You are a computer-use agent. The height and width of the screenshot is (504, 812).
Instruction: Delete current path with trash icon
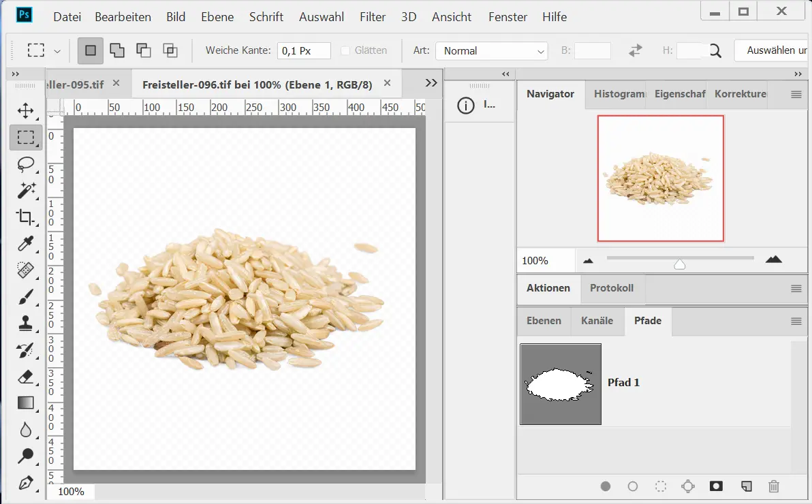(773, 486)
